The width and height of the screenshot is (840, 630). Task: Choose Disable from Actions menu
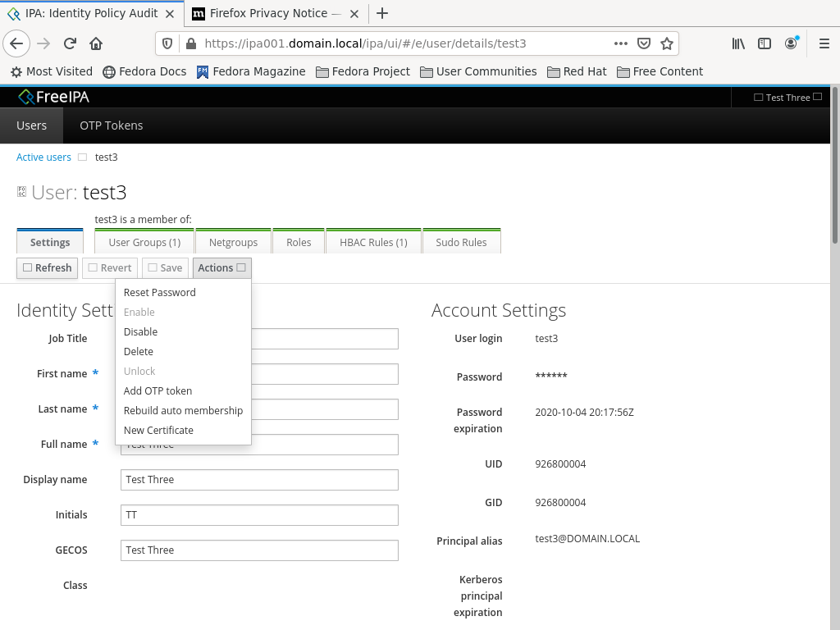tap(183, 331)
